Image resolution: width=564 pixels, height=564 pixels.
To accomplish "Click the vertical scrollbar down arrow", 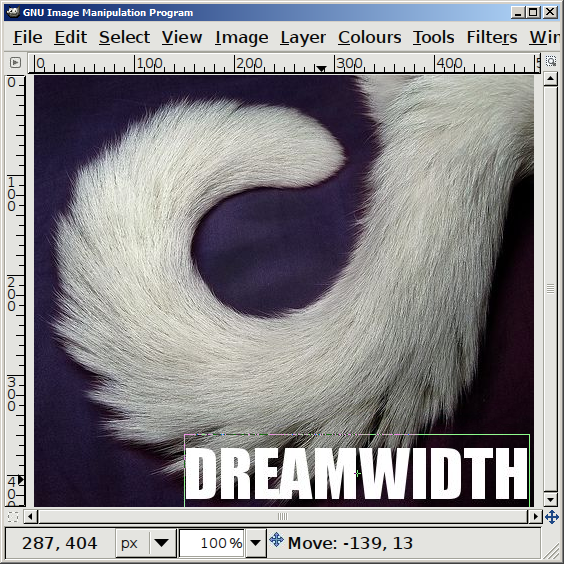I will point(550,499).
